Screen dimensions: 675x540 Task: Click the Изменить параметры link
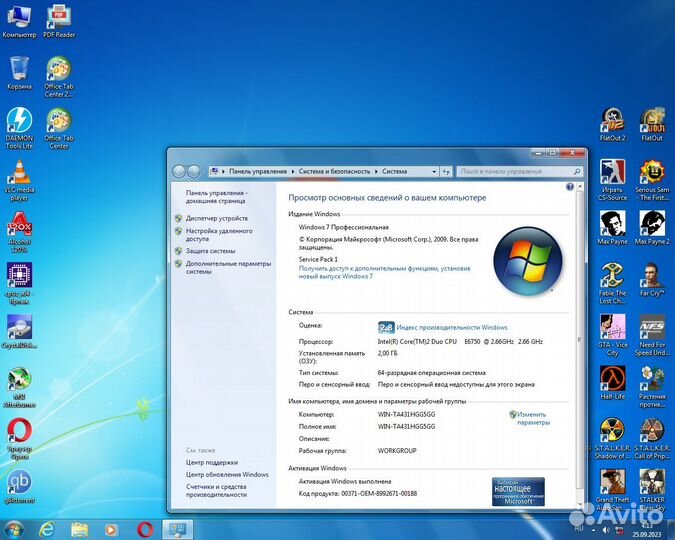pos(532,418)
